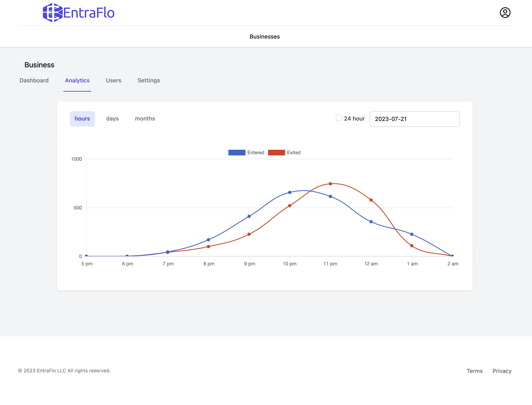
Task: Click the EntraFlo logo
Action: coord(78,13)
